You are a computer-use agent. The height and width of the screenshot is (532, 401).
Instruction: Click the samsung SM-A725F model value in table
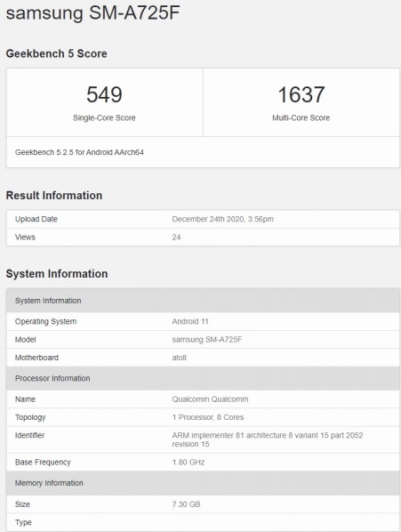tap(207, 340)
